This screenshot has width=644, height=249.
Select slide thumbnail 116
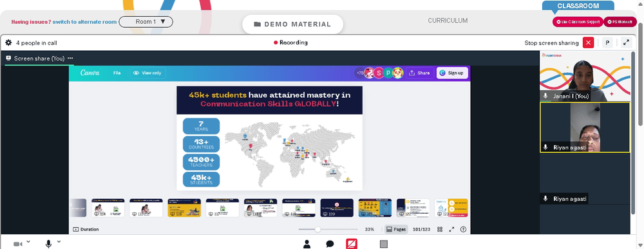[x=184, y=208]
